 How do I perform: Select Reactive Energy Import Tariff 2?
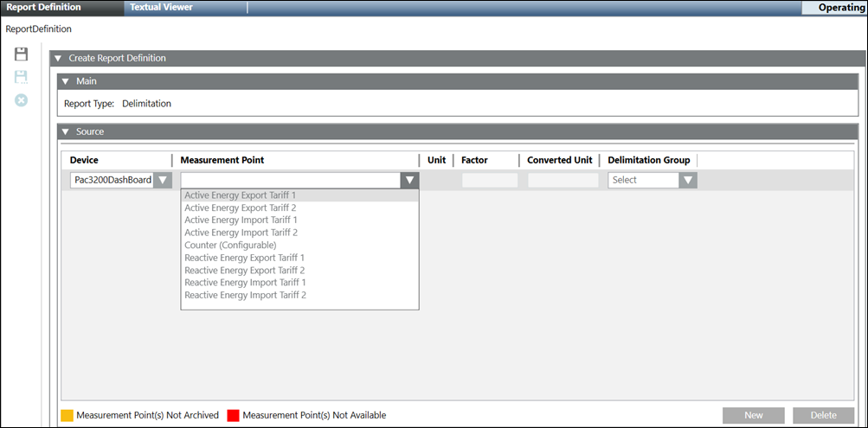point(245,295)
